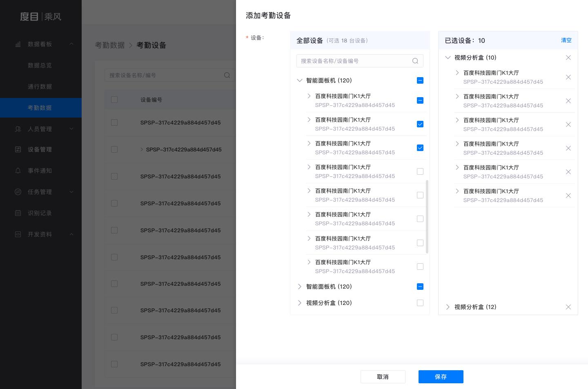
Task: Expand the 任务管理 sidebar arrow
Action: click(71, 192)
